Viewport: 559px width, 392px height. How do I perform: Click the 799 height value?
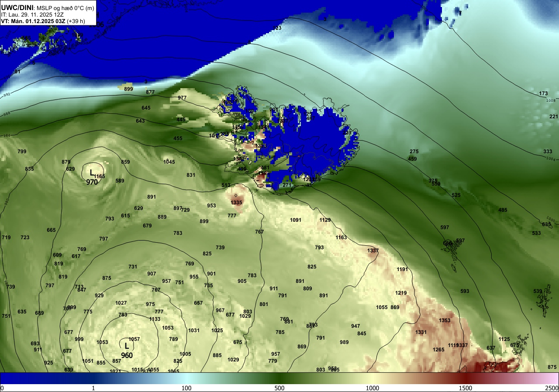pyautogui.click(x=22, y=151)
